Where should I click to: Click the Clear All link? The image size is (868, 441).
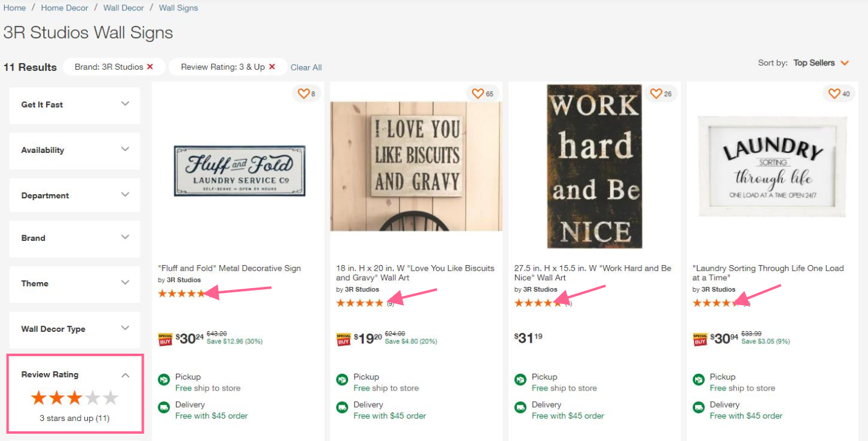coord(306,67)
